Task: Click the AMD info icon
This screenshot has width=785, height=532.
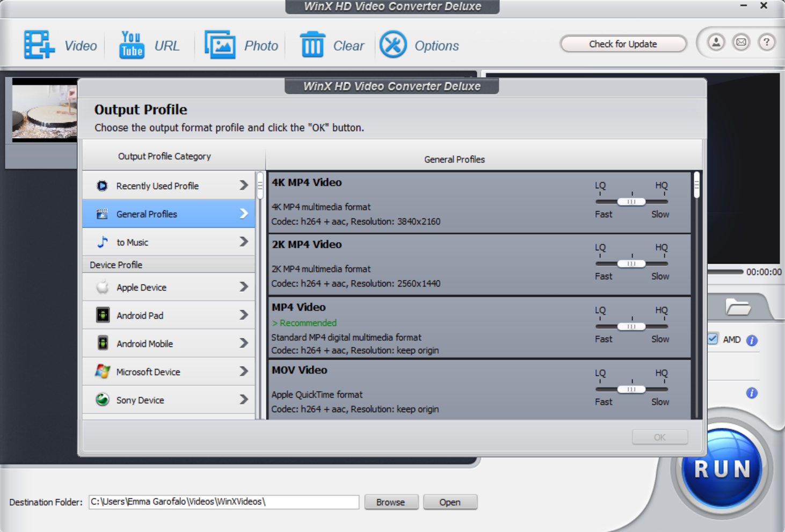Action: tap(752, 339)
